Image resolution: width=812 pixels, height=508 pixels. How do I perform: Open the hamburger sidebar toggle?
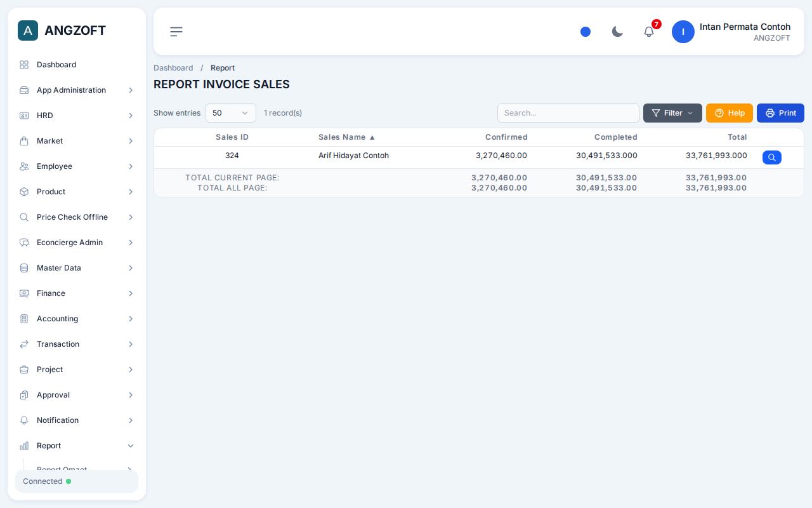(x=176, y=32)
